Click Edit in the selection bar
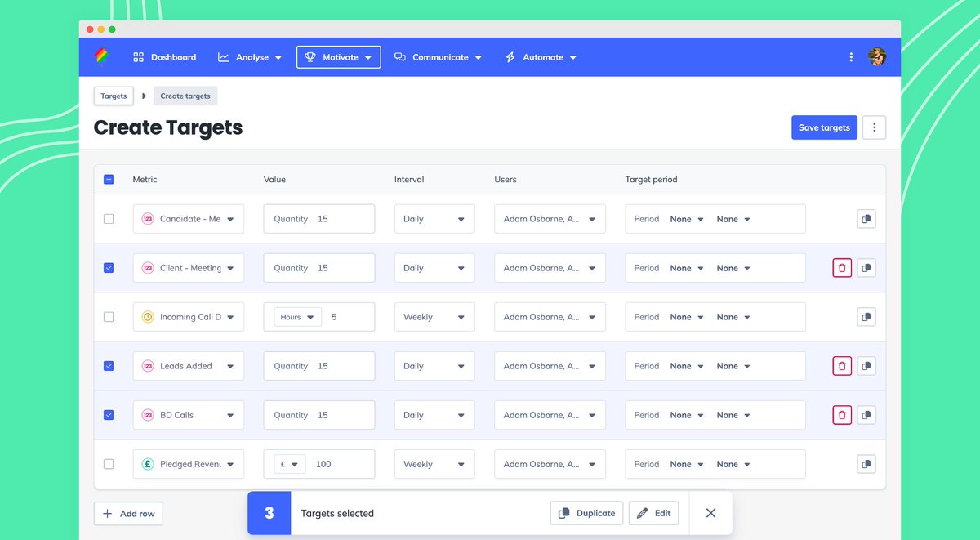 [653, 513]
